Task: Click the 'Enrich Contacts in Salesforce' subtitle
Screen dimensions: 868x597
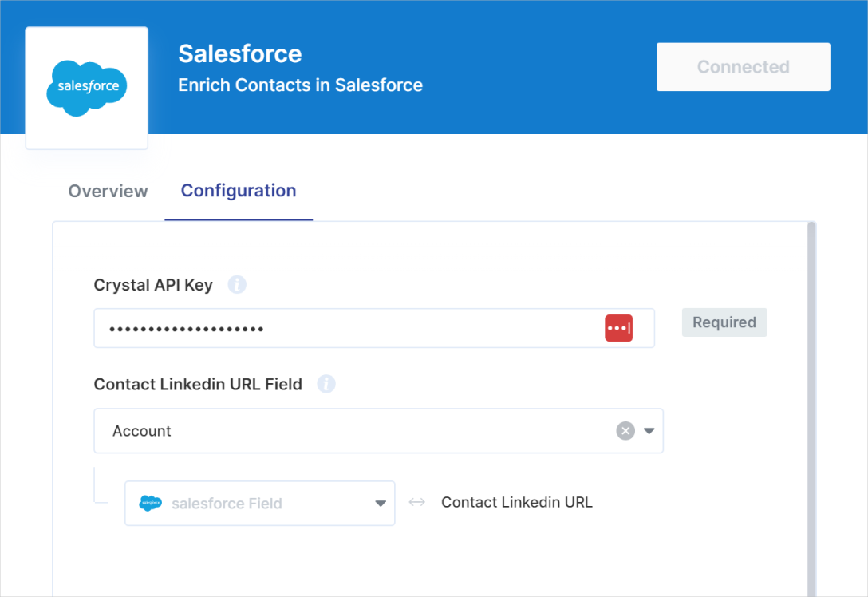Action: click(300, 85)
